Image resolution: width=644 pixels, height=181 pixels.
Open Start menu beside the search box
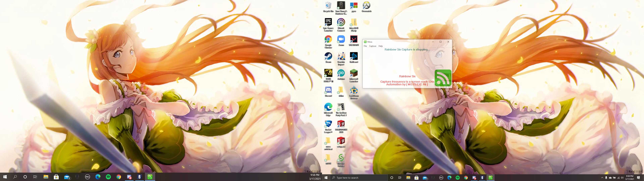click(326, 178)
